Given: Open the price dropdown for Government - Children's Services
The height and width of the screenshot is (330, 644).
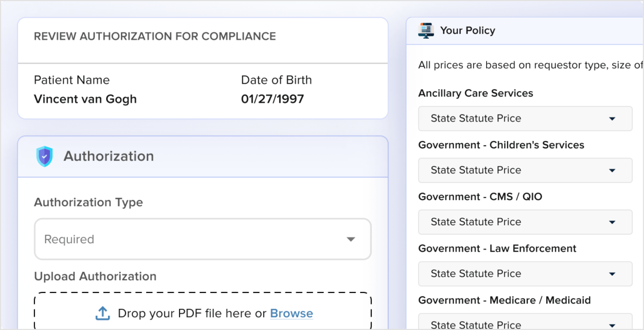Looking at the screenshot, I should click(525, 170).
